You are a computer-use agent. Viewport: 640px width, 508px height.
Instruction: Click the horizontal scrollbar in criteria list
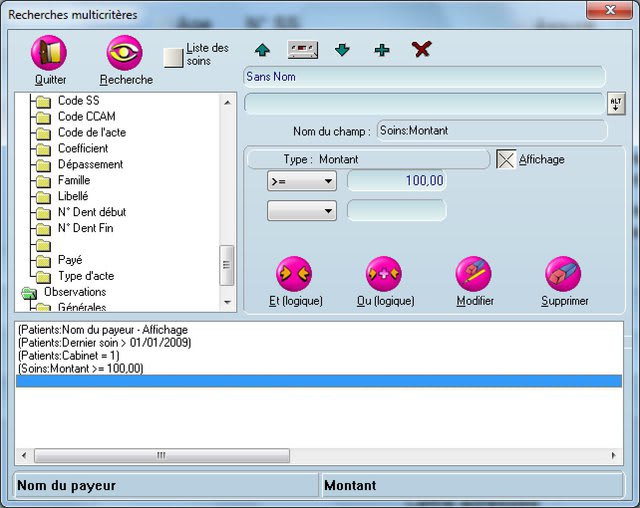(160, 456)
